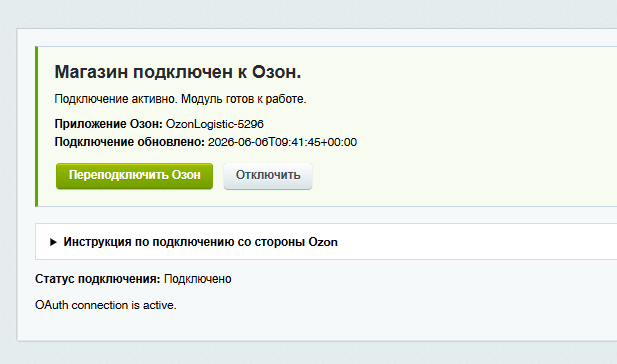This screenshot has width=617, height=364.
Task: Select the app name OzonLogistic-5296
Action: pyautogui.click(x=215, y=124)
